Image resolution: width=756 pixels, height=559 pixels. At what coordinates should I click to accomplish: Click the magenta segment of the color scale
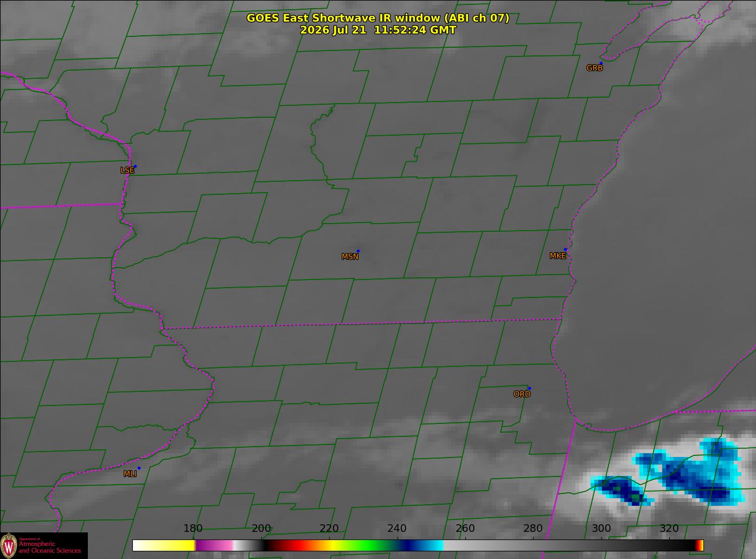[x=214, y=545]
